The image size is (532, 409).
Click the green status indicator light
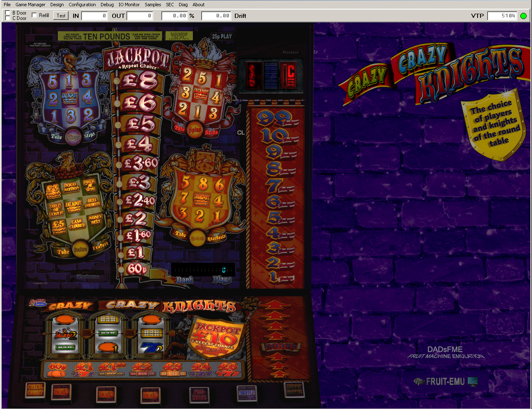(x=523, y=16)
